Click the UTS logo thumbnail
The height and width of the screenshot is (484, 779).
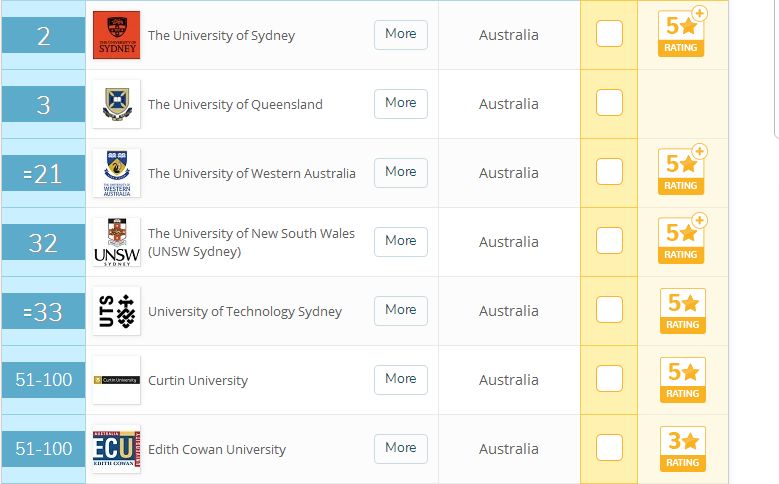[x=117, y=311]
